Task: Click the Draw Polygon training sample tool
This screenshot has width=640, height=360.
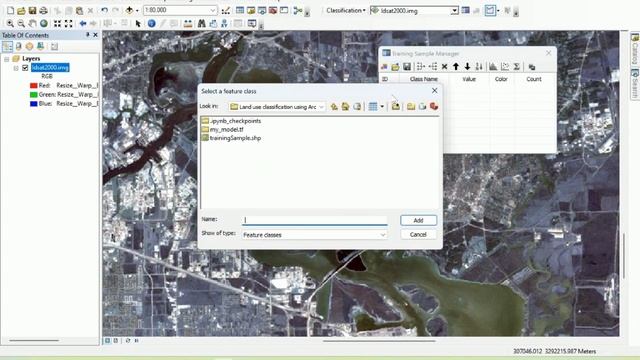Action: (490, 11)
